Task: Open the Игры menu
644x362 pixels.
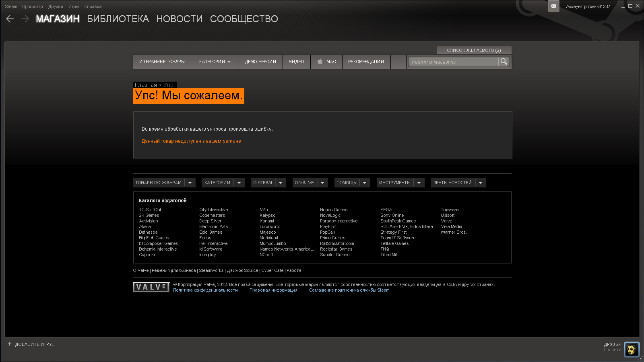Action: pyautogui.click(x=74, y=6)
